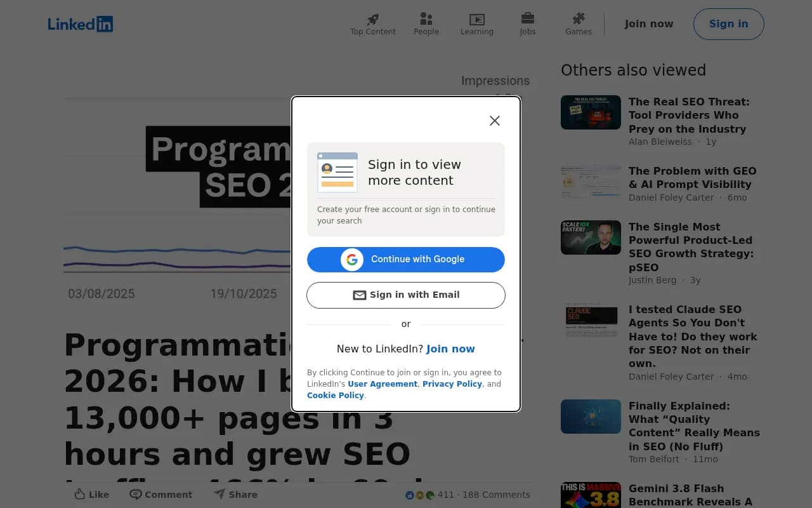Click the Google logo icon
This screenshot has width=812, height=508.
click(x=352, y=260)
